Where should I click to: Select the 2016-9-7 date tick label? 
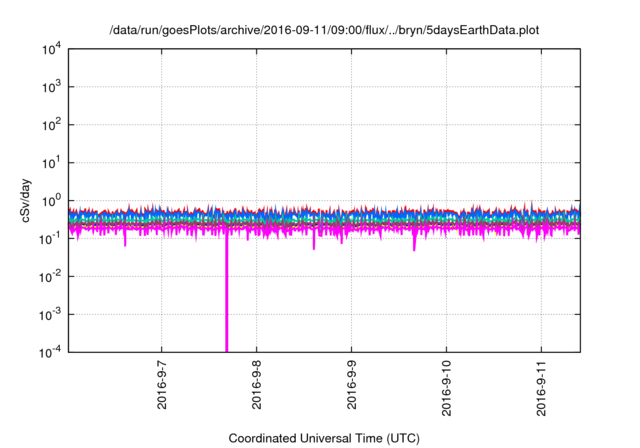click(163, 386)
